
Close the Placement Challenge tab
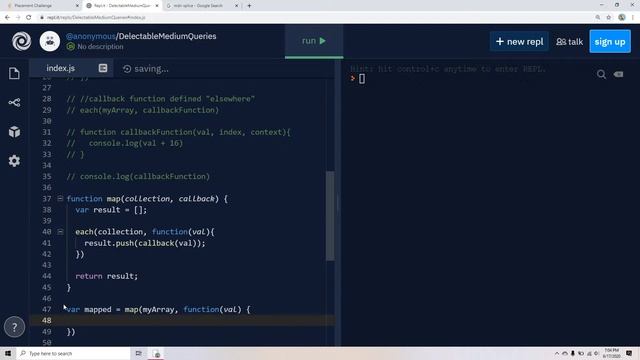77,6
